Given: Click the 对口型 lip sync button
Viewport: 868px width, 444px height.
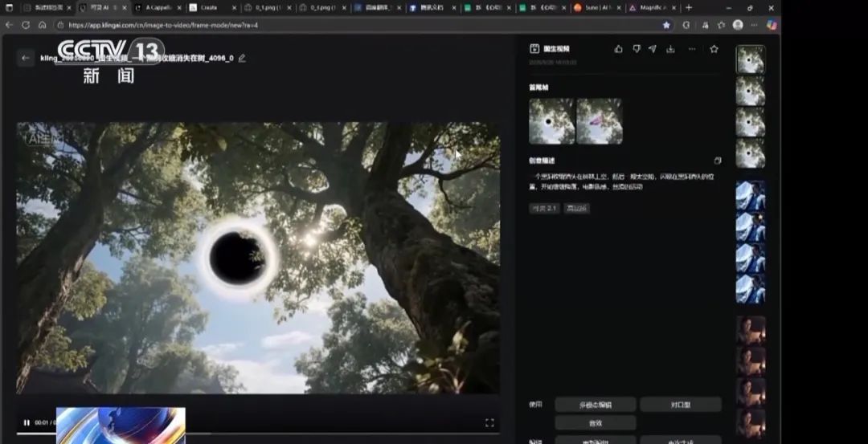Looking at the screenshot, I should pyautogui.click(x=680, y=405).
